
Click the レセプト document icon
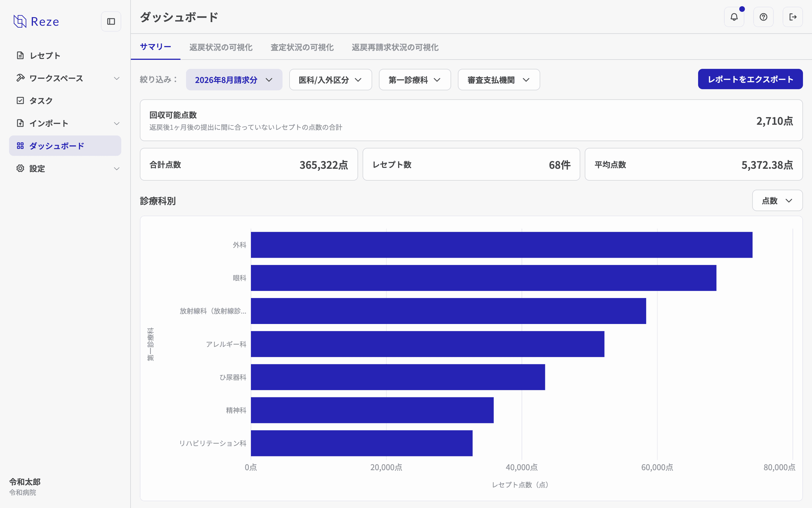tap(20, 55)
